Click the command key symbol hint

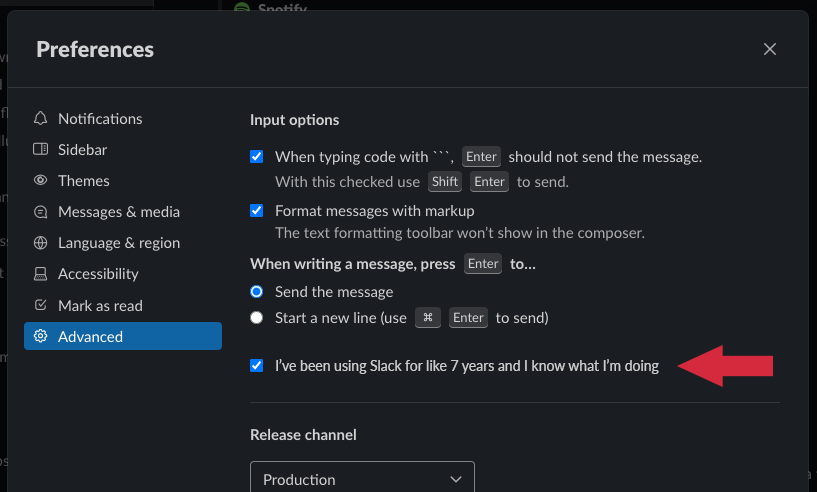click(x=428, y=317)
